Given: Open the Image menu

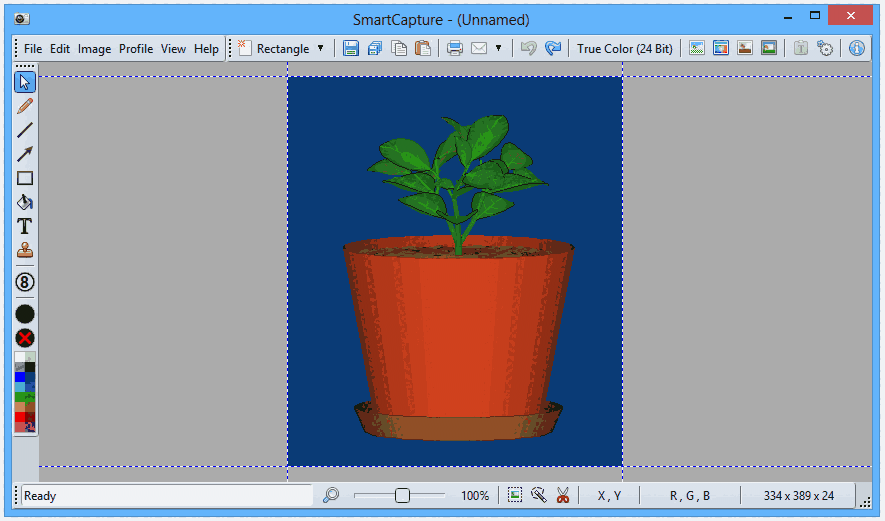Looking at the screenshot, I should tap(94, 48).
